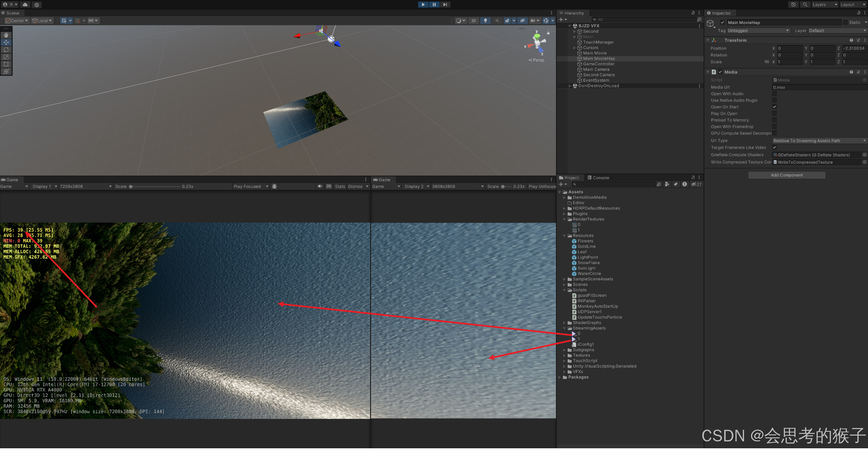The width and height of the screenshot is (868, 450).
Task: Select the Rotate tool in Scene toolbar
Action: (6, 50)
